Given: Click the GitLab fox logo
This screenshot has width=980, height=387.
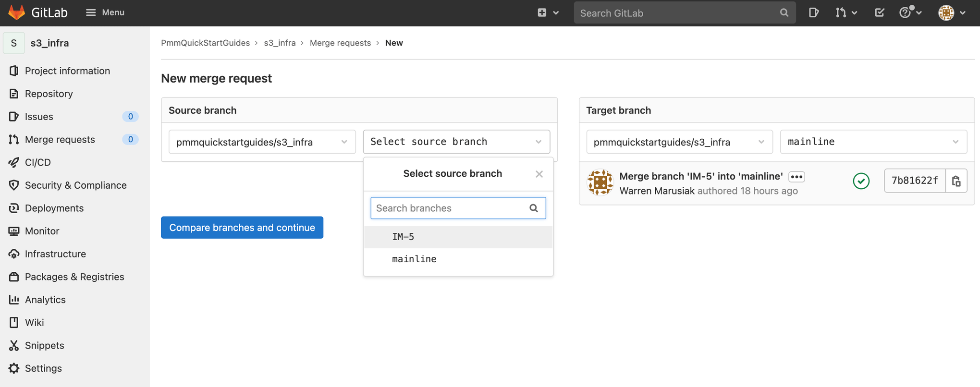Looking at the screenshot, I should click(x=17, y=12).
